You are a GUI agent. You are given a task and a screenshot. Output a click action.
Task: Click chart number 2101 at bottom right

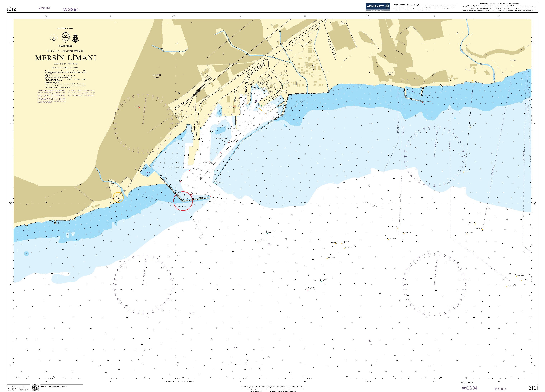(x=533, y=388)
